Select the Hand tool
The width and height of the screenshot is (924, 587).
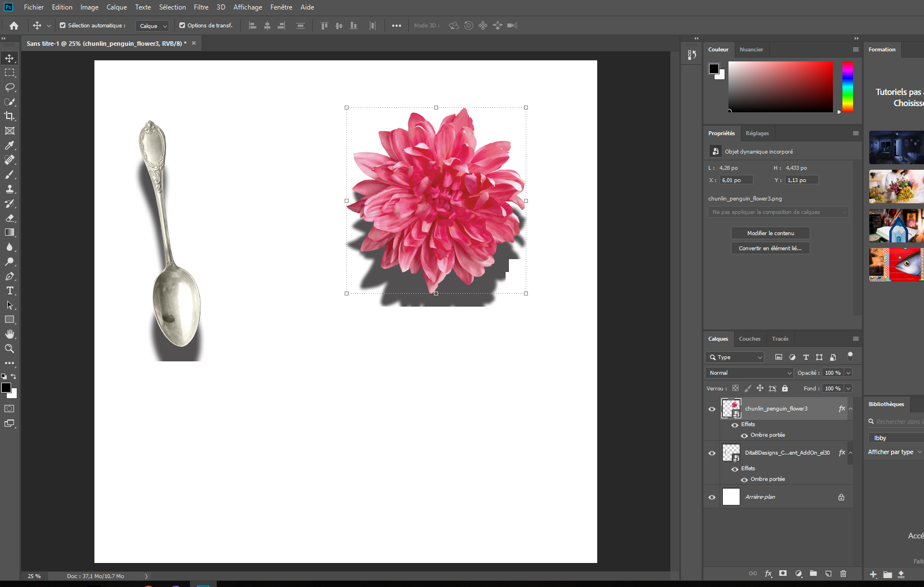(x=9, y=334)
